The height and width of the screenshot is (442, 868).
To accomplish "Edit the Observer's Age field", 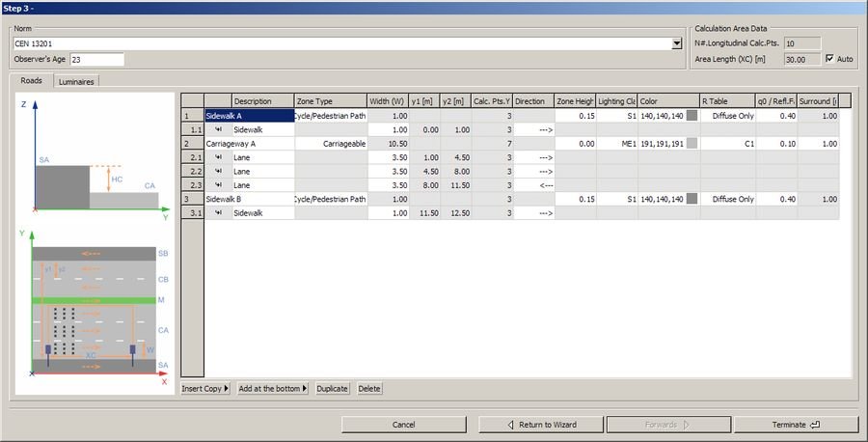I will coord(96,59).
